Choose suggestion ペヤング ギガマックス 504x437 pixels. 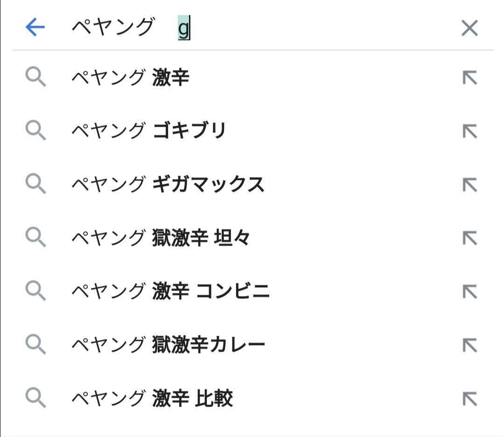168,185
